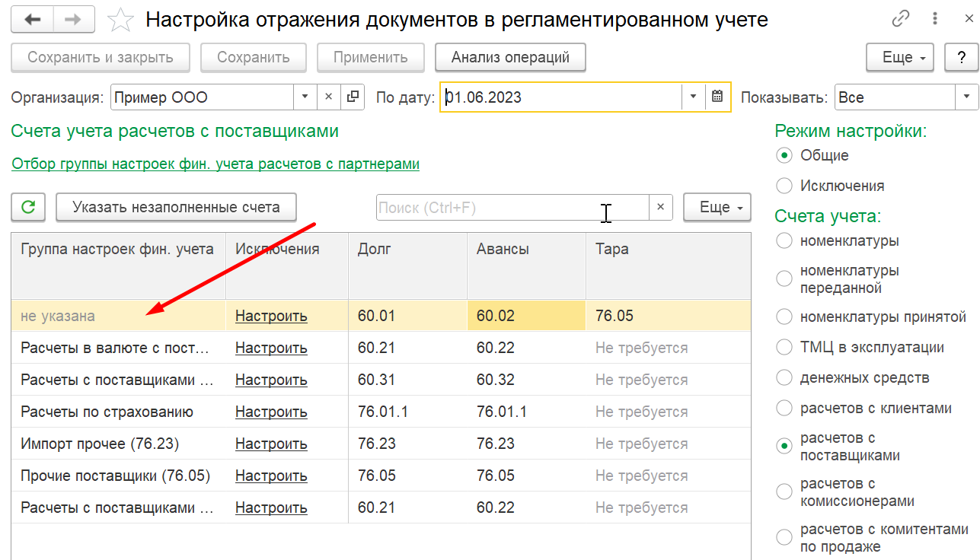Click the Исключения column header
The image size is (980, 560).
pyautogui.click(x=287, y=266)
